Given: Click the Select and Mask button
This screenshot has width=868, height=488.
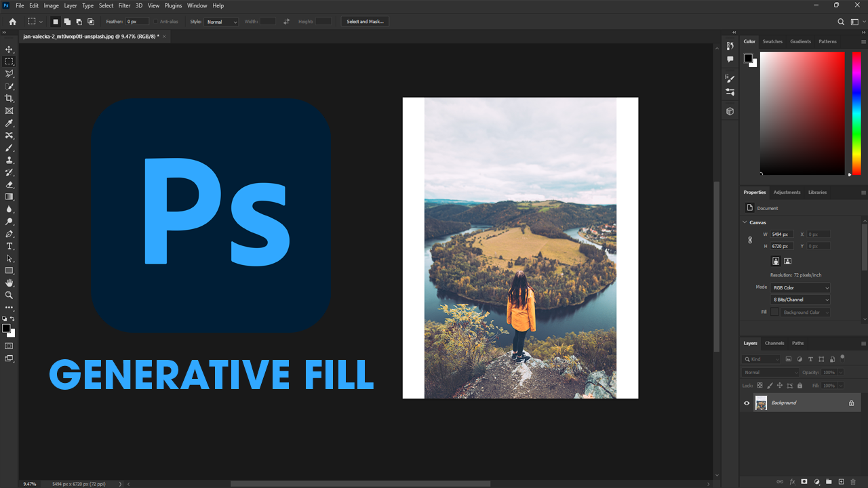Looking at the screenshot, I should pos(365,21).
